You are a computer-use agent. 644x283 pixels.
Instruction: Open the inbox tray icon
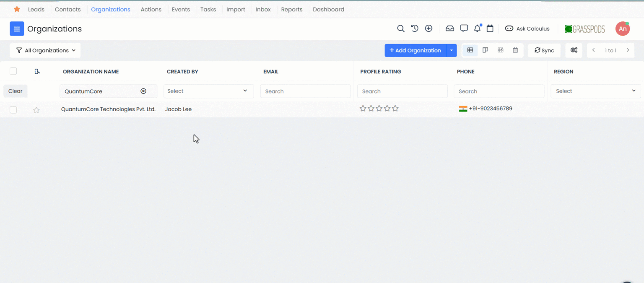(x=450, y=29)
